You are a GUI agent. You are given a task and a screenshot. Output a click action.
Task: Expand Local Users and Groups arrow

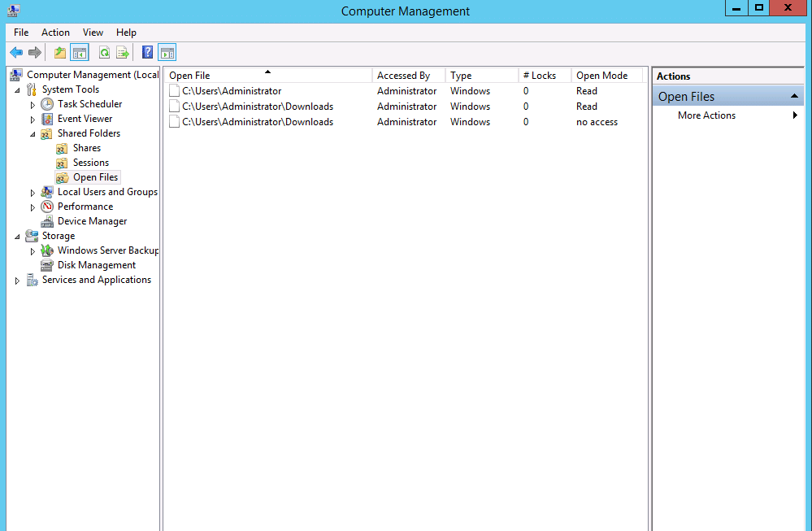click(33, 193)
